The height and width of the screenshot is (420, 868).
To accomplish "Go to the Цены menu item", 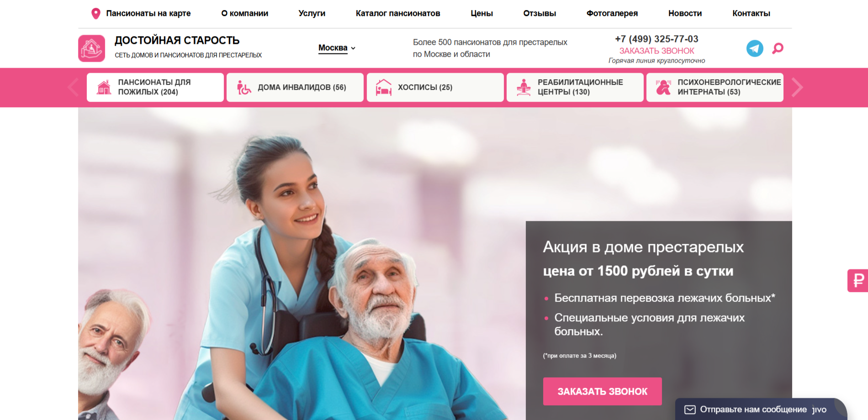I will 482,13.
